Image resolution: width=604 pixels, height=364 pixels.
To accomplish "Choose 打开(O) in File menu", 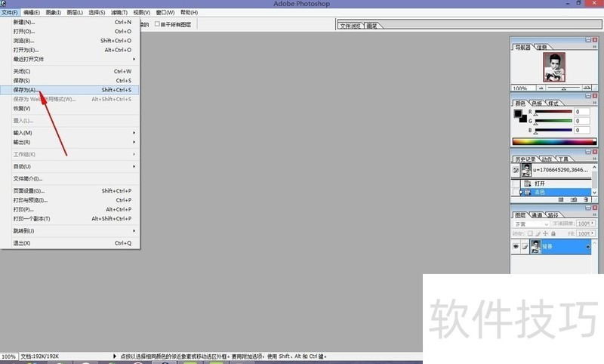I will 69,31.
